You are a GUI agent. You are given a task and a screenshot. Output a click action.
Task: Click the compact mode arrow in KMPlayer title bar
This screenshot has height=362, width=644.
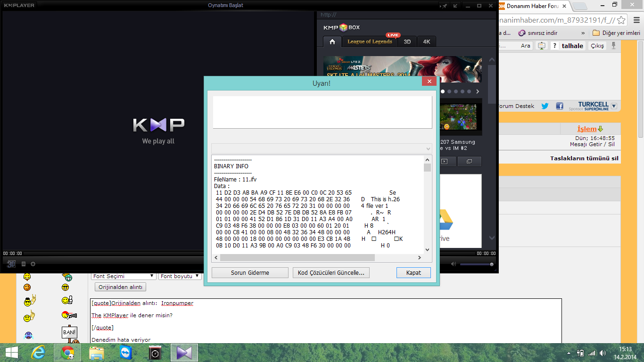pos(455,6)
